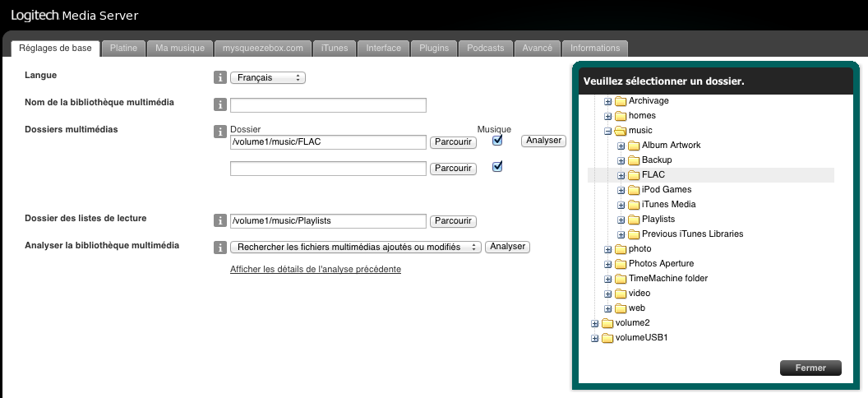Click the Photos Aperture folder icon
The image size is (868, 398).
pos(620,263)
